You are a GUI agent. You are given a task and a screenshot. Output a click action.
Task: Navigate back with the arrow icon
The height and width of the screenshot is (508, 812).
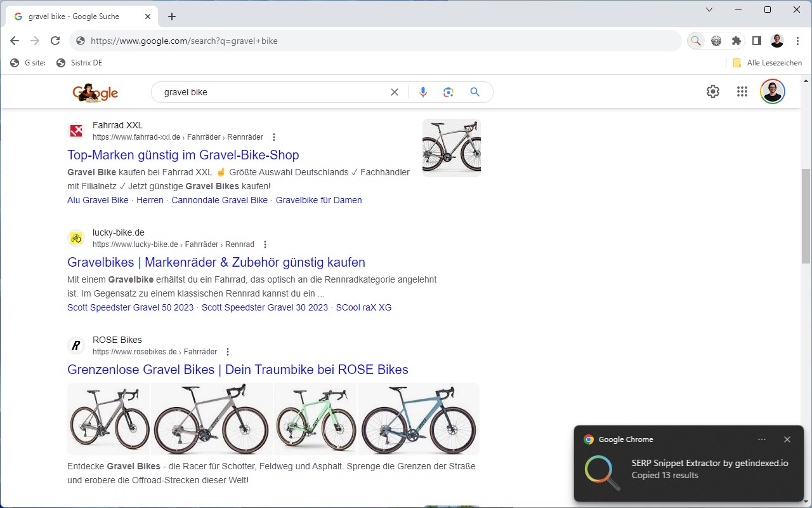pos(14,40)
